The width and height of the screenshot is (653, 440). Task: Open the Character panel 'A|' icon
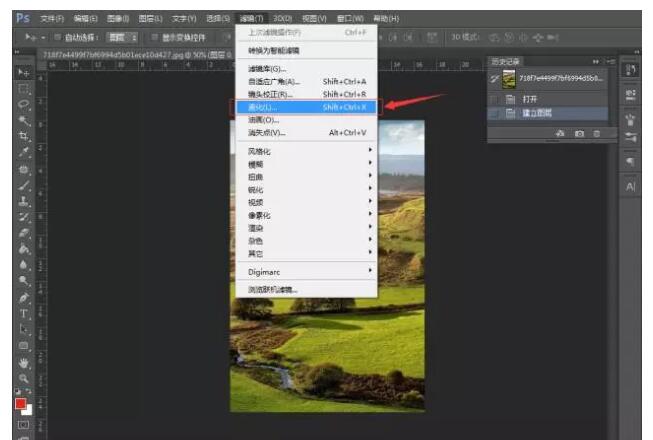tap(630, 186)
